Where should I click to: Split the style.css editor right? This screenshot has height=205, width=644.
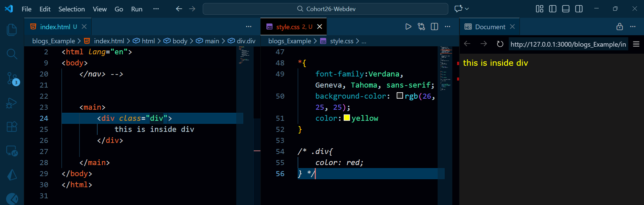[x=434, y=27]
